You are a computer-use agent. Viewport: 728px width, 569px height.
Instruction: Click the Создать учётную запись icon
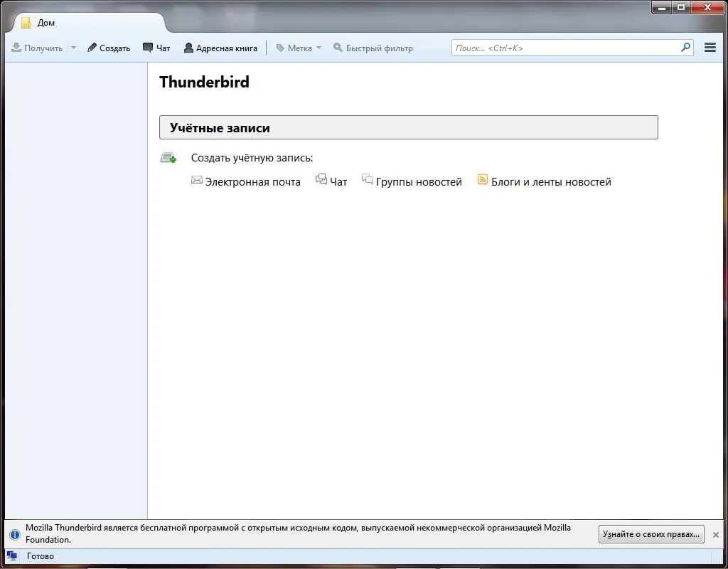pyautogui.click(x=168, y=157)
